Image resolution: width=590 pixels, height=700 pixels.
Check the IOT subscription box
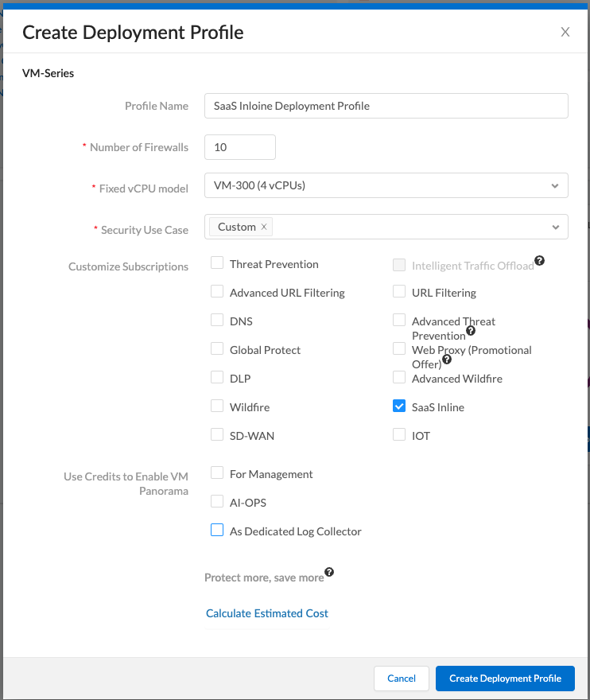[399, 435]
